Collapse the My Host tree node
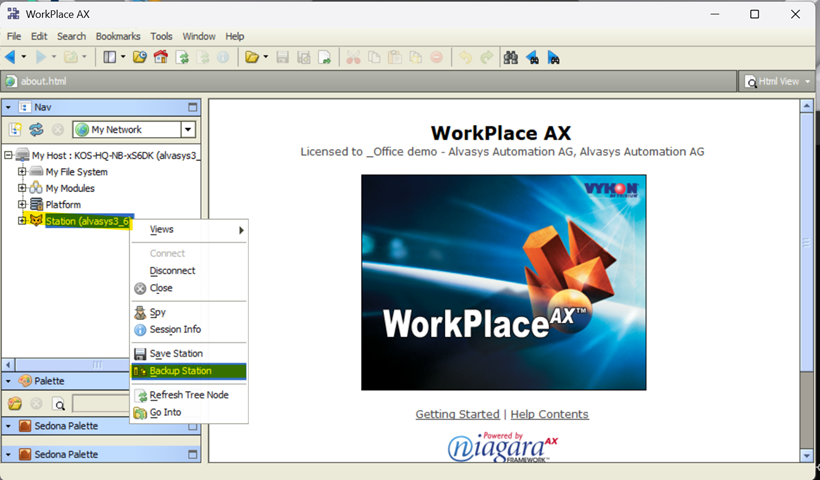Viewport: 820px width, 480px height. click(8, 155)
